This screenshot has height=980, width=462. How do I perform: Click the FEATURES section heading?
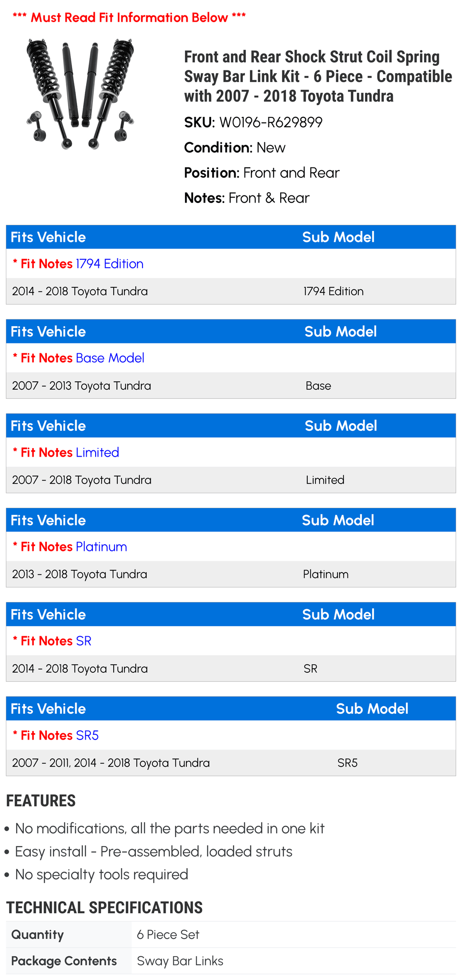[x=41, y=800]
